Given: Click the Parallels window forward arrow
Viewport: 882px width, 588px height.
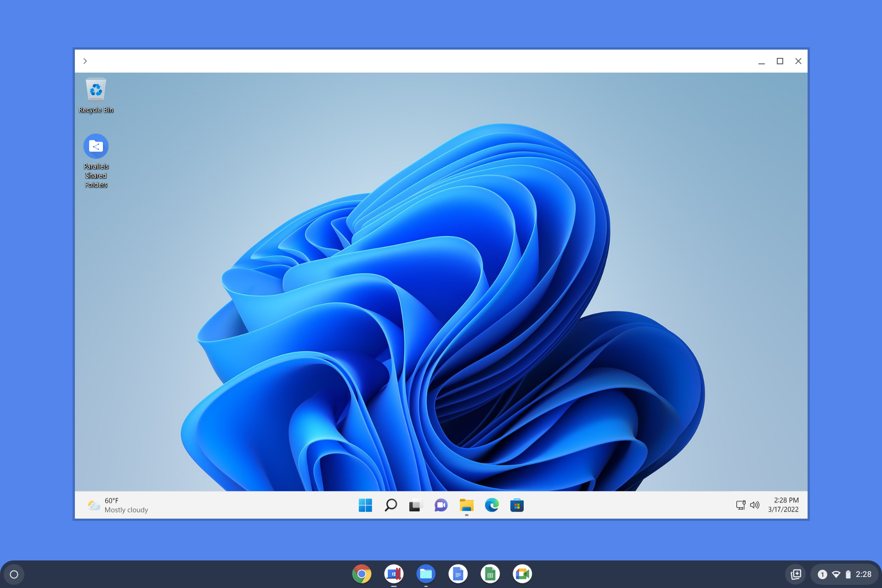Looking at the screenshot, I should pyautogui.click(x=85, y=62).
